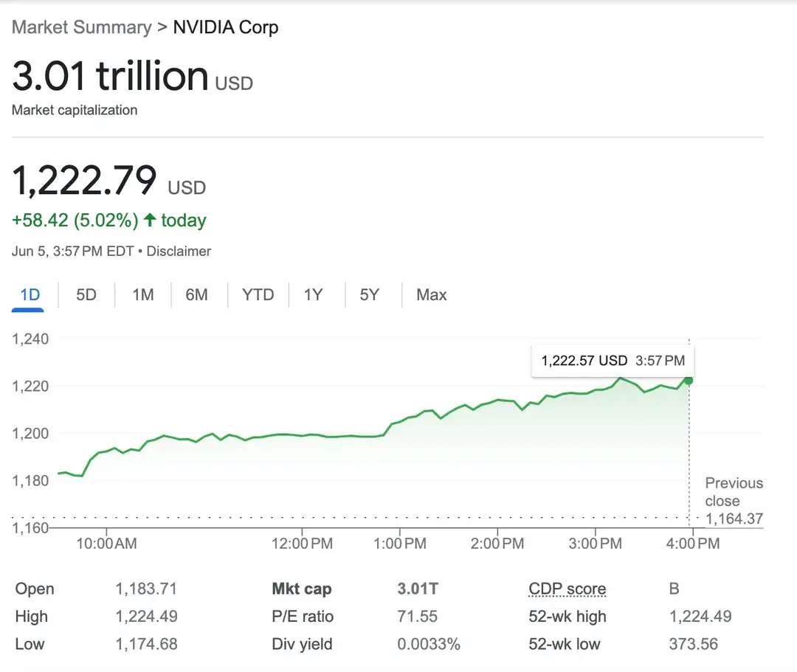Switch to the 5D chart range
Viewport: 797px width, 672px height.
[86, 294]
